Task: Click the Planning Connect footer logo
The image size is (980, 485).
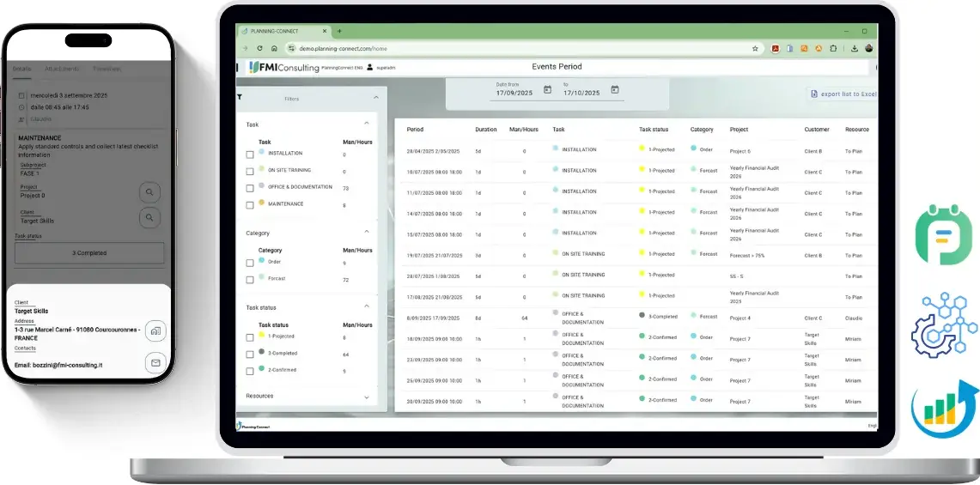Action: [253, 426]
